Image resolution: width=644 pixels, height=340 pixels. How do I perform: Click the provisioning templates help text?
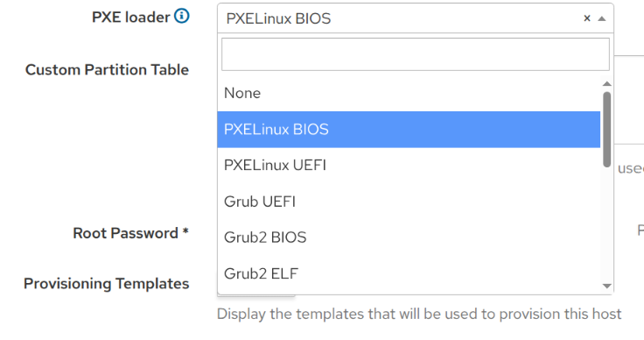point(419,314)
